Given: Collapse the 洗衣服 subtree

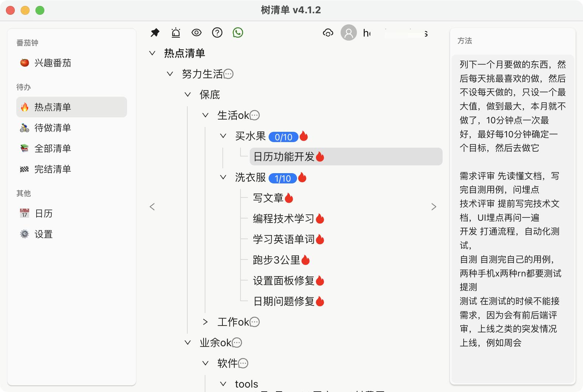Looking at the screenshot, I should [x=223, y=177].
